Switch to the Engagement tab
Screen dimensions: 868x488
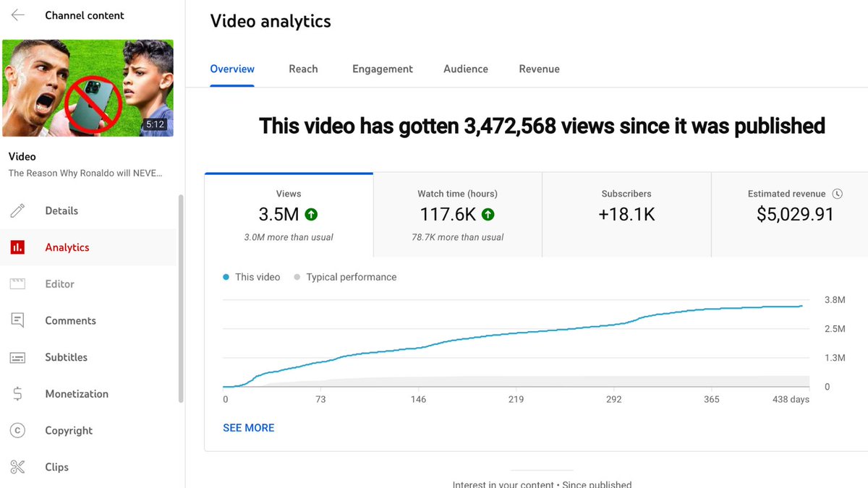click(383, 69)
